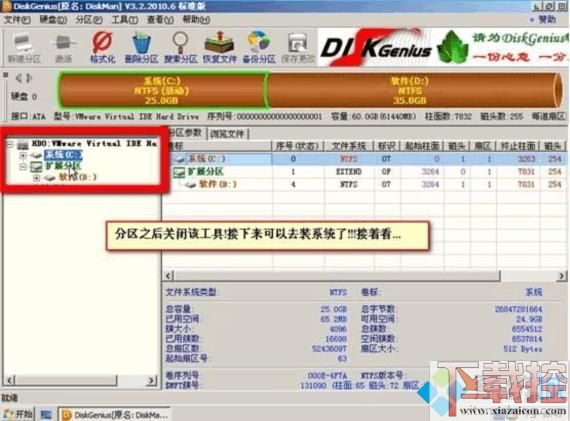Collapse the 扩展分区 tree node
This screenshot has width=570, height=421.
pos(23,167)
